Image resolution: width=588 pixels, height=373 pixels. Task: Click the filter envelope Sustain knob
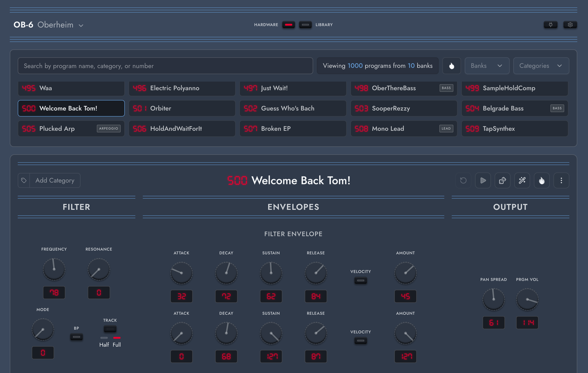(271, 273)
